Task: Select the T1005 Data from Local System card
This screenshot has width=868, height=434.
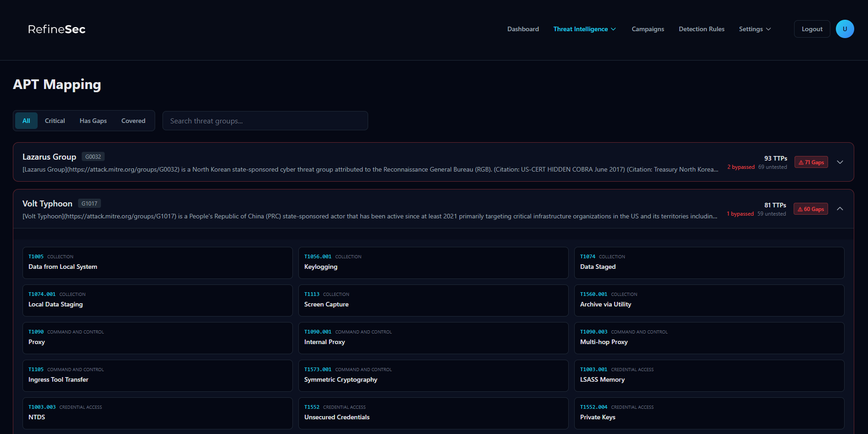Action: click(157, 262)
